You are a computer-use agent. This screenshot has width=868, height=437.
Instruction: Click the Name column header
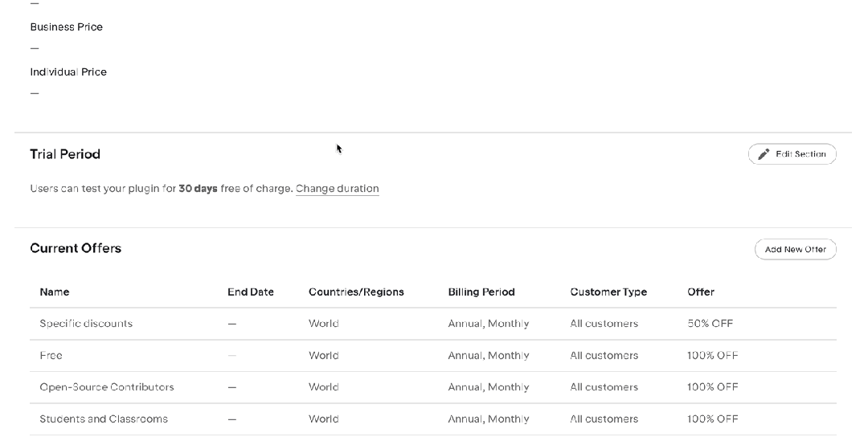point(55,292)
